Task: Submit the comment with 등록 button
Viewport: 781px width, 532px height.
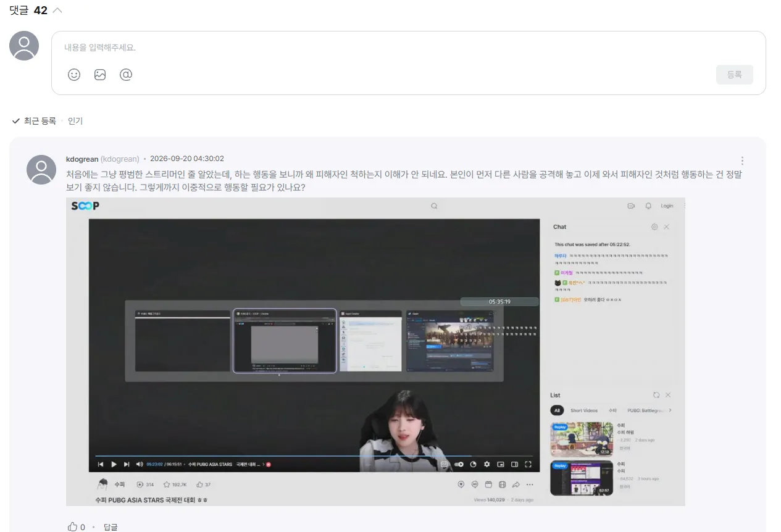Action: pyautogui.click(x=735, y=75)
